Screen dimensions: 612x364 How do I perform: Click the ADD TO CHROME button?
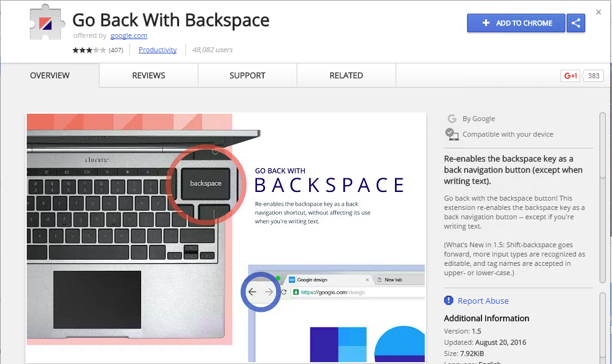(x=516, y=23)
